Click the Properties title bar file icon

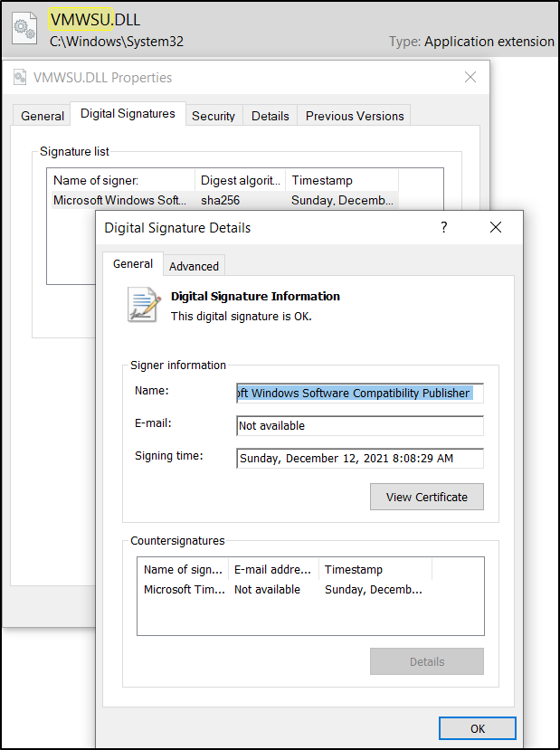point(20,78)
